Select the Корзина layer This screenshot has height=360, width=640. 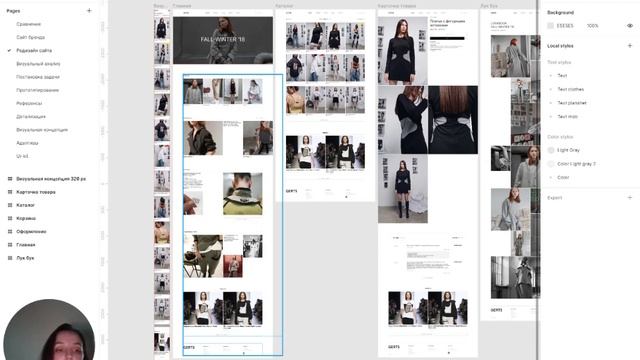coord(26,218)
